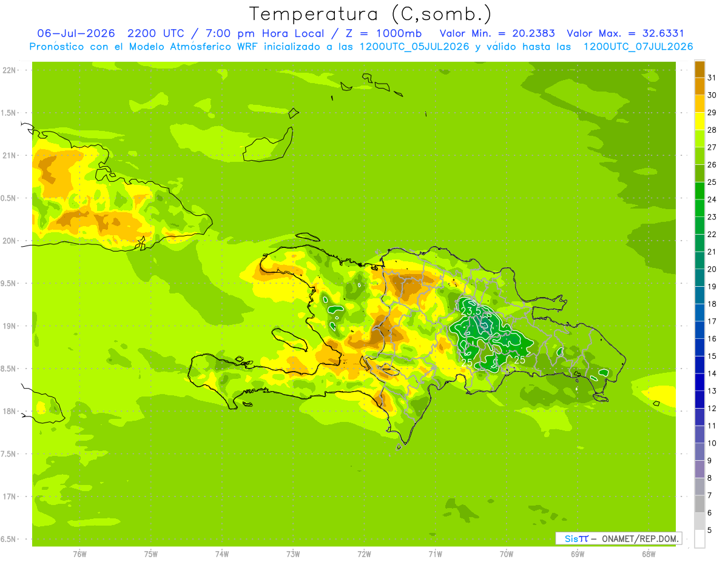Screen dimensions: 728x562
Task: Click the "68W" longitude axis label
Action: 649,554
